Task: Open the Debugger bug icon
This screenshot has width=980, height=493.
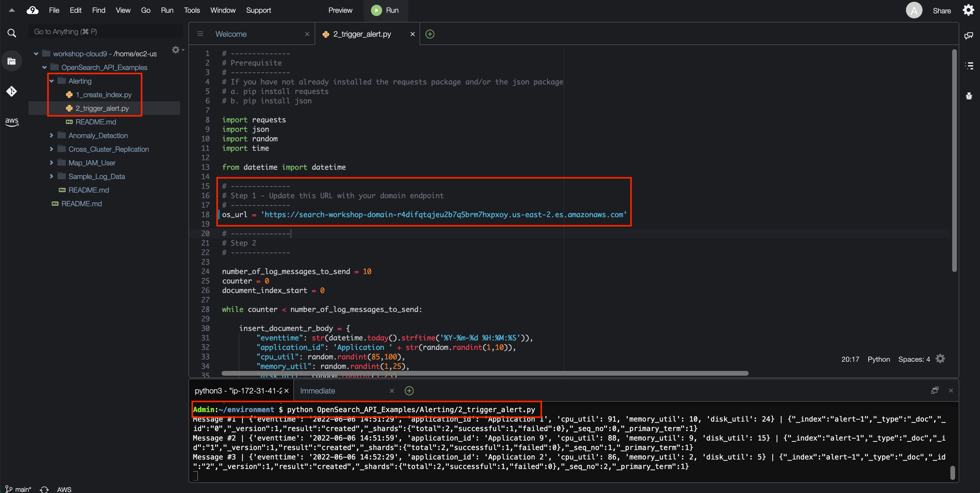Action: click(969, 96)
